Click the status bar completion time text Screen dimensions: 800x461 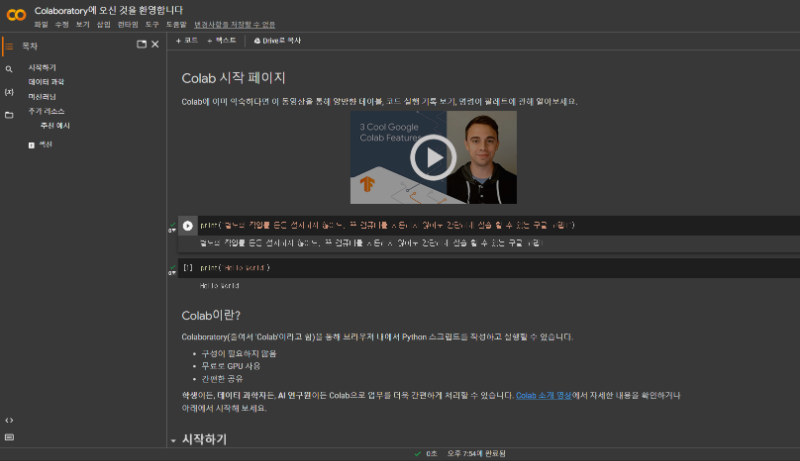(x=476, y=453)
